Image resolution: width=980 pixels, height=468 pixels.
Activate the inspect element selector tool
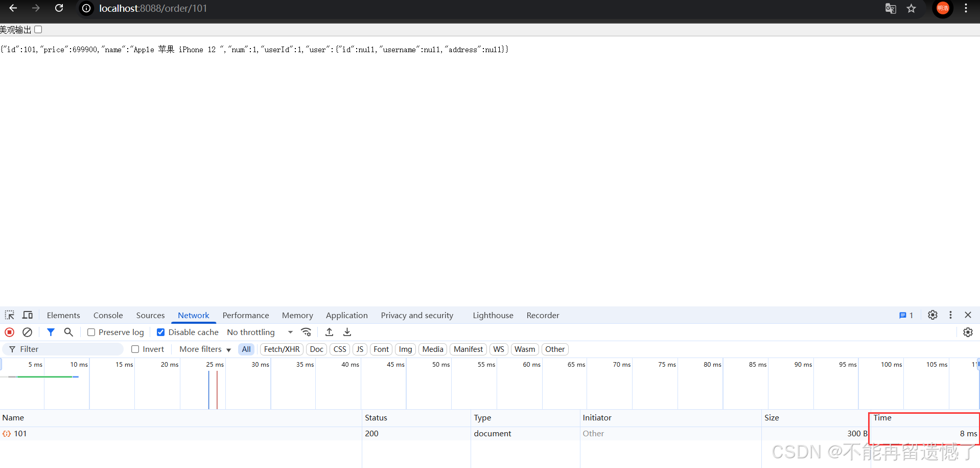[x=10, y=315]
